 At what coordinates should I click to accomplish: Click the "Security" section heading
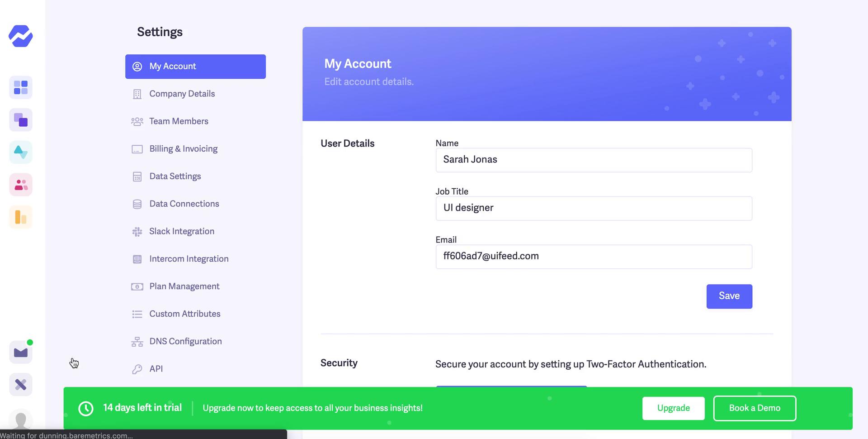[x=339, y=363]
